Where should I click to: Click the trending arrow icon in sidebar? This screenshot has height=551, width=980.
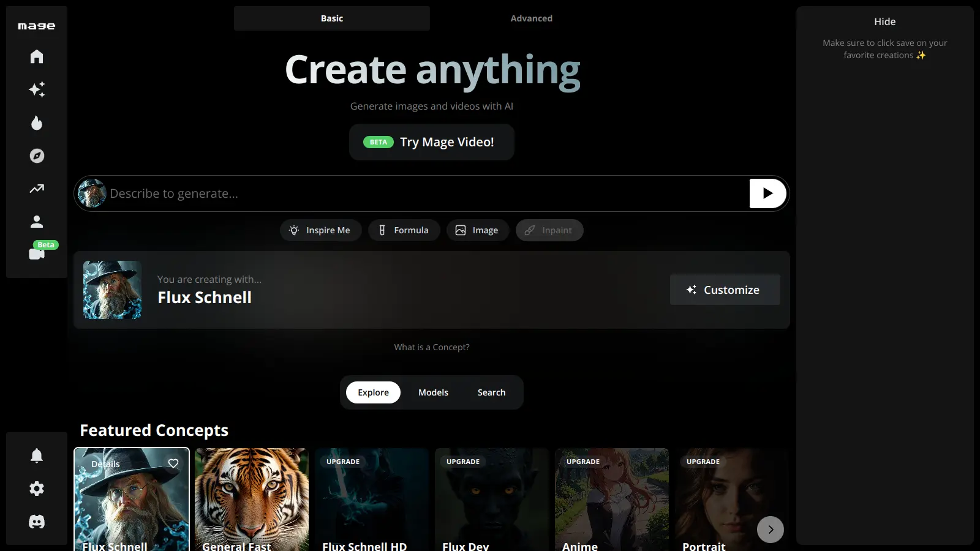coord(37,189)
